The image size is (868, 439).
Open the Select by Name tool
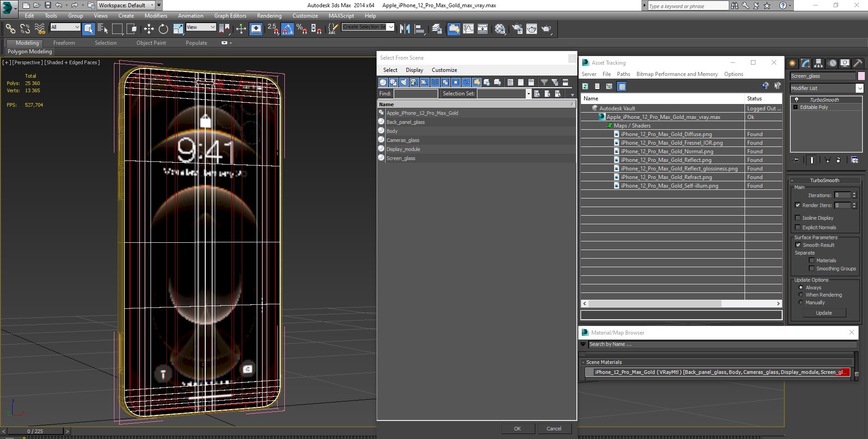coord(103,29)
